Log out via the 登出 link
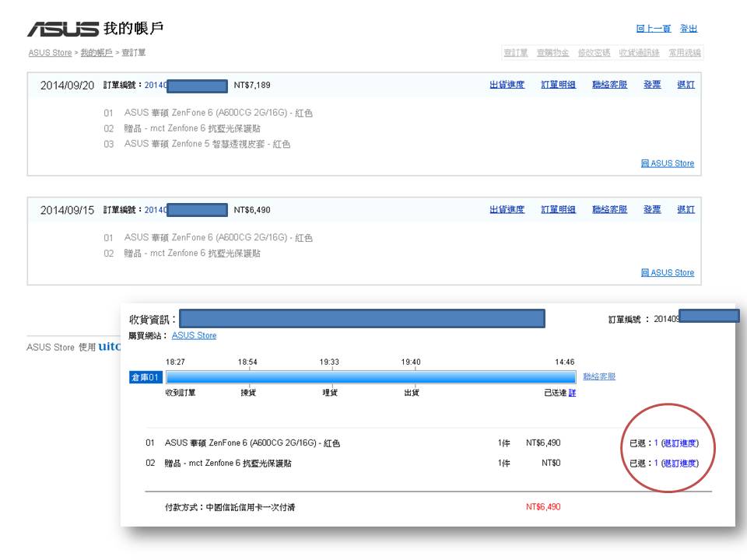The image size is (747, 560). pyautogui.click(x=689, y=29)
